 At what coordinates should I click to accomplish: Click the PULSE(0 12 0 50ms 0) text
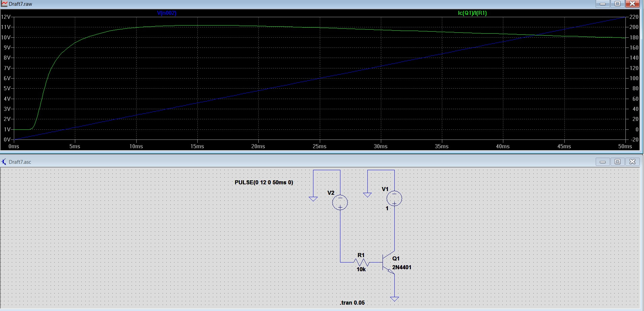coord(264,182)
